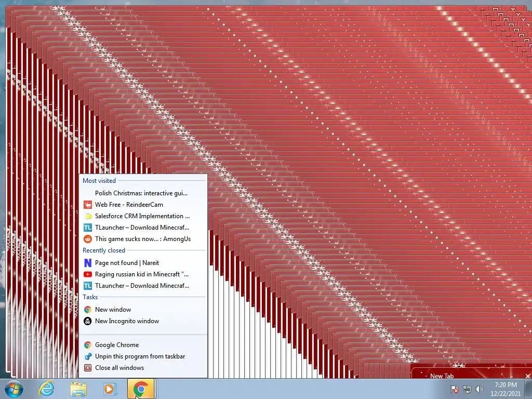This screenshot has height=399, width=532.
Task: Open volume speaker icon in tray
Action: pyautogui.click(x=479, y=389)
